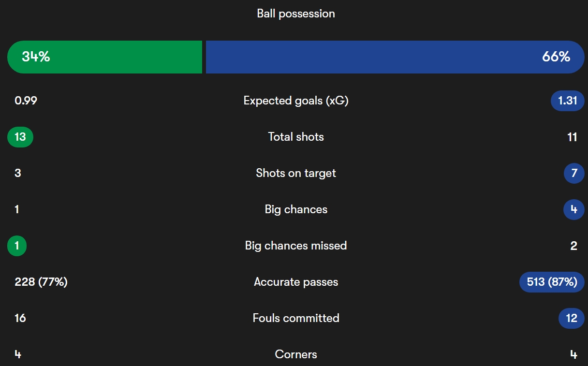The width and height of the screenshot is (588, 366).
Task: Click the green 1 big chances missed badge
Action: point(17,246)
